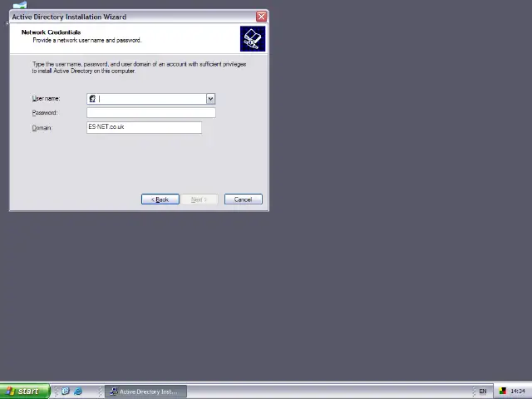
Task: Click the partially hidden desktop icon at top-left
Action: point(19,5)
